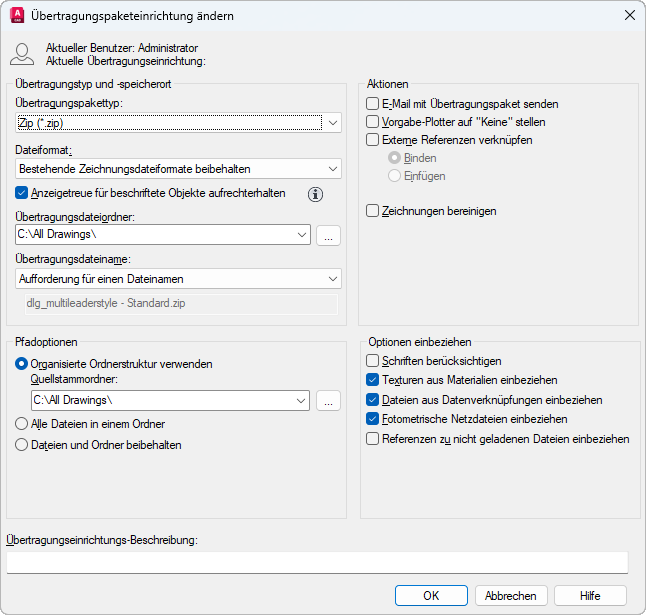Check Schriften berücksichtigen option
The width and height of the screenshot is (646, 615).
373,361
